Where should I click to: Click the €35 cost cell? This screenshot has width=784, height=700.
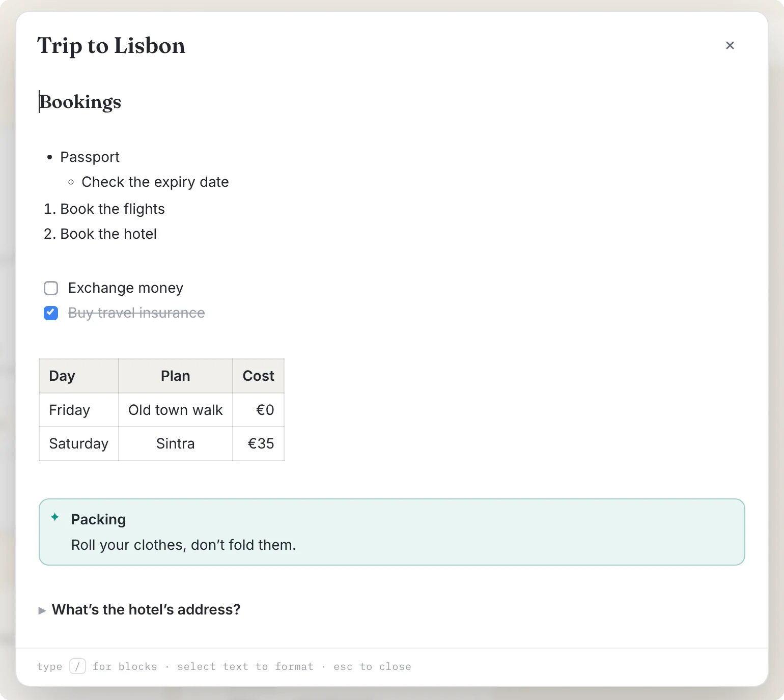pos(259,444)
